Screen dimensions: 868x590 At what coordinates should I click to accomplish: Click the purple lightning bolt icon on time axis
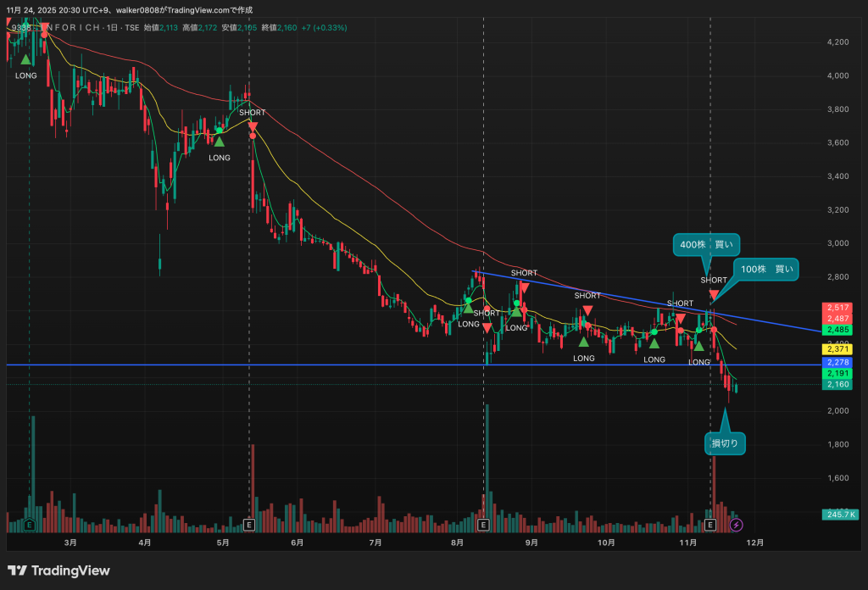click(x=735, y=526)
